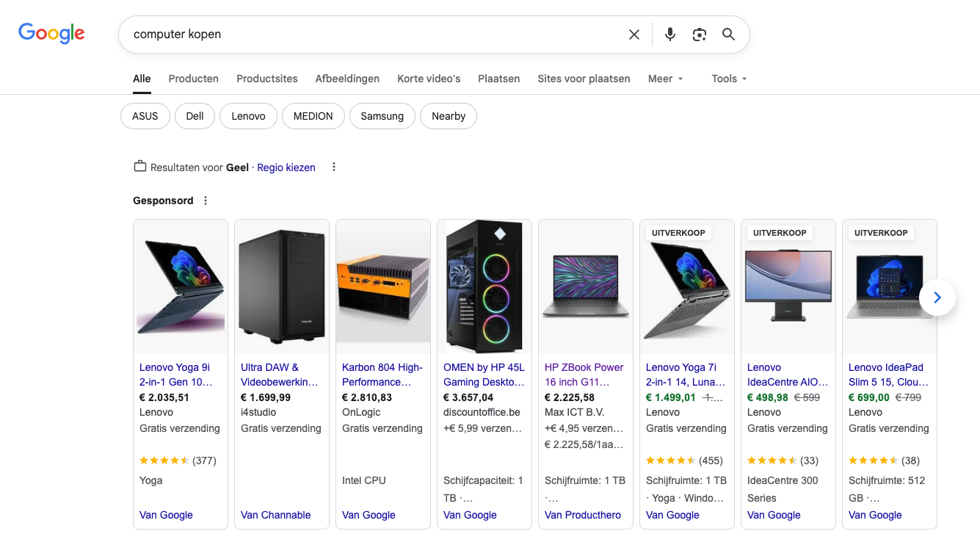Click the (377) star rating on Yoga 9i
The width and height of the screenshot is (980, 545).
point(178,461)
